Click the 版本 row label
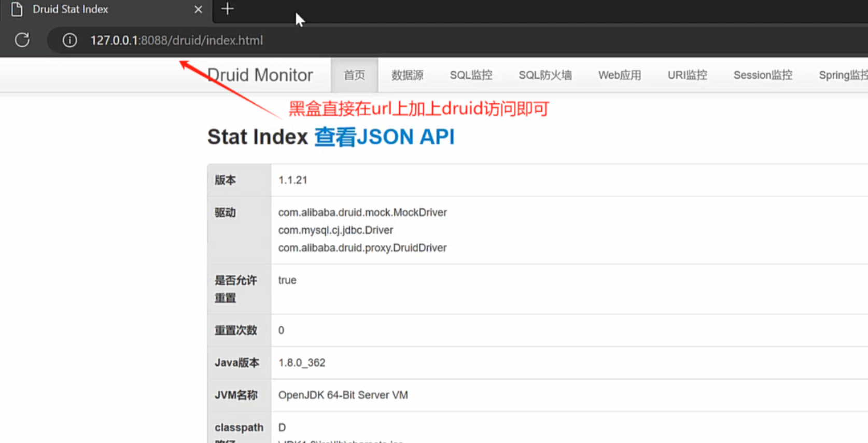868x443 pixels. tap(225, 180)
